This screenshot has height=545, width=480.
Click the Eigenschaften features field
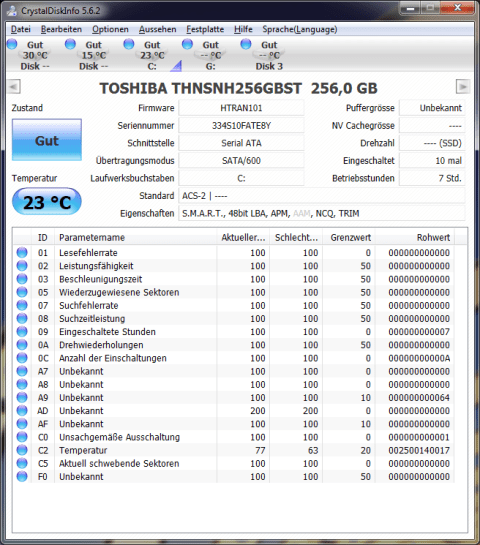pyautogui.click(x=322, y=213)
